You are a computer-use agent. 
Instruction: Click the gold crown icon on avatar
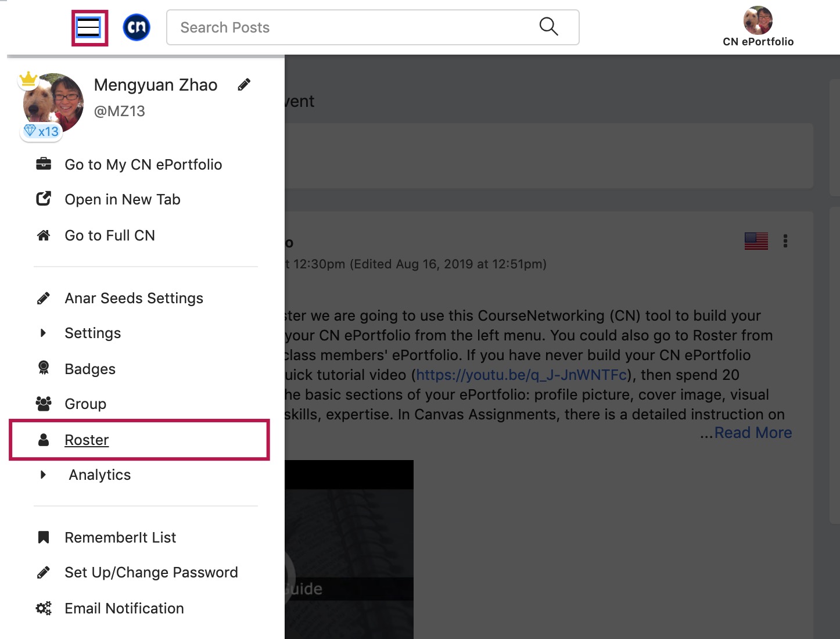click(28, 78)
